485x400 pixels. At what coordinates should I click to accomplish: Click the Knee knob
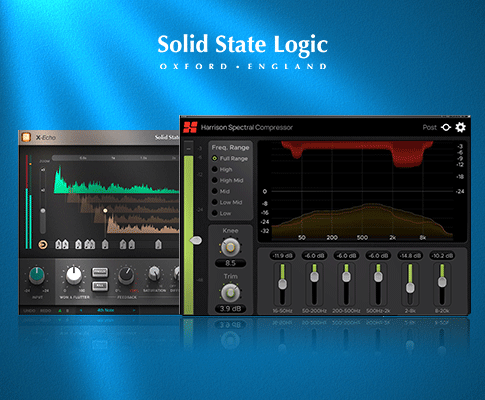[x=230, y=247]
